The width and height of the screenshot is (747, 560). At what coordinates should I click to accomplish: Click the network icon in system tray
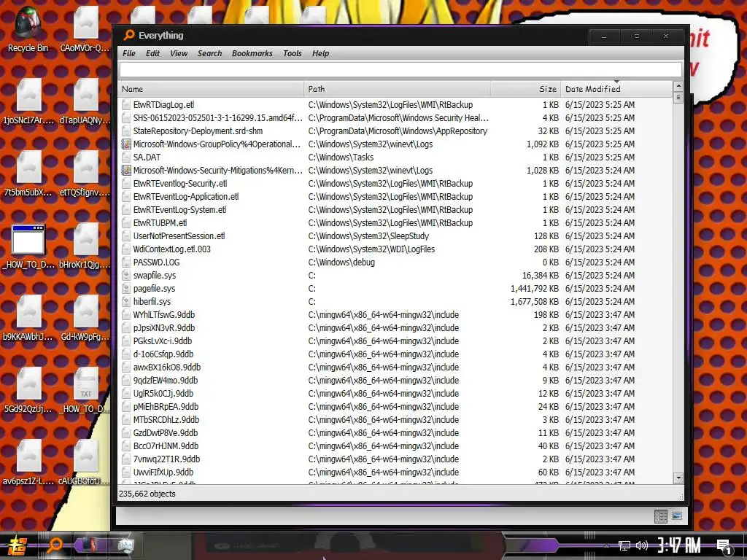coord(624,545)
